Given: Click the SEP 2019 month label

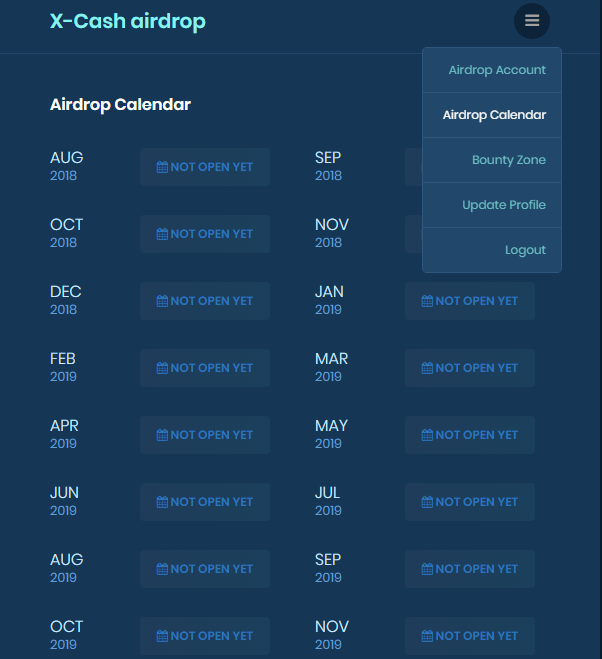Looking at the screenshot, I should pos(328,568).
